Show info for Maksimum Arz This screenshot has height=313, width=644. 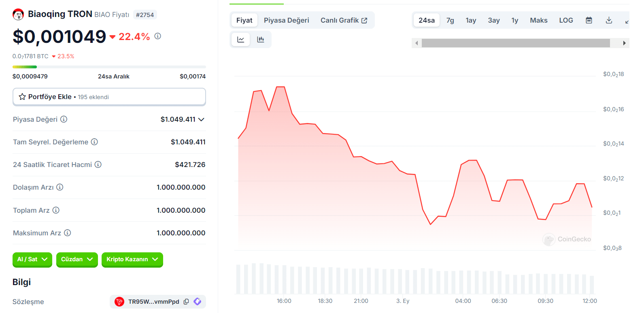[x=68, y=233]
